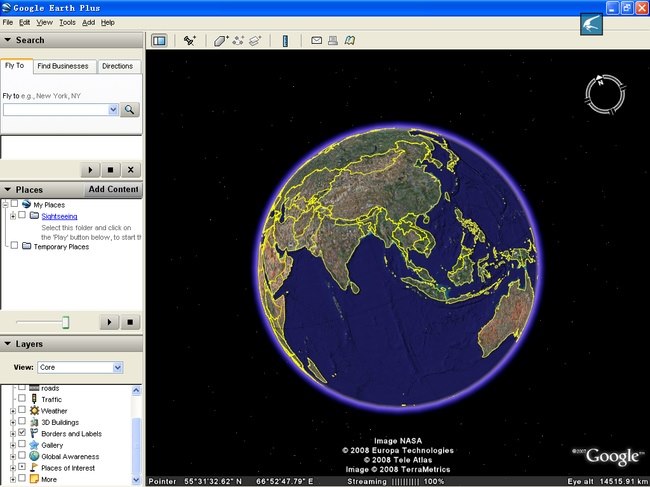This screenshot has height=487, width=650.
Task: Click the Add Polygon toolbar icon
Action: click(221, 41)
